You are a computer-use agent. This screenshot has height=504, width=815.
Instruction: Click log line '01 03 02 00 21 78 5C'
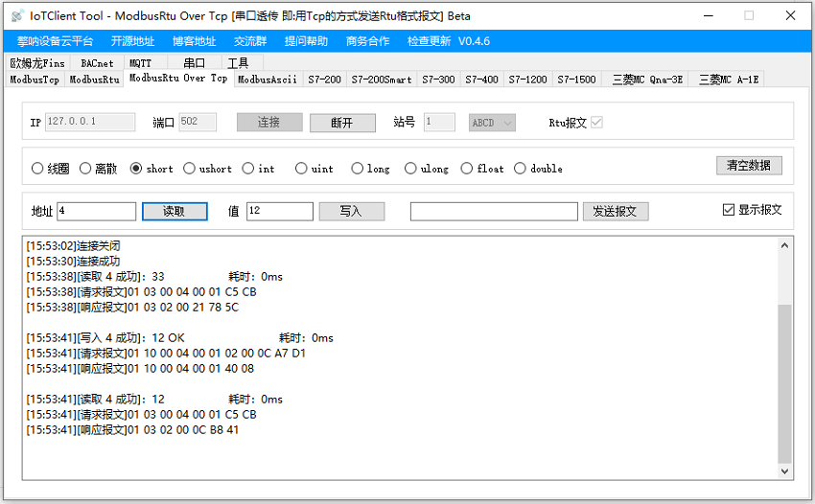point(132,308)
